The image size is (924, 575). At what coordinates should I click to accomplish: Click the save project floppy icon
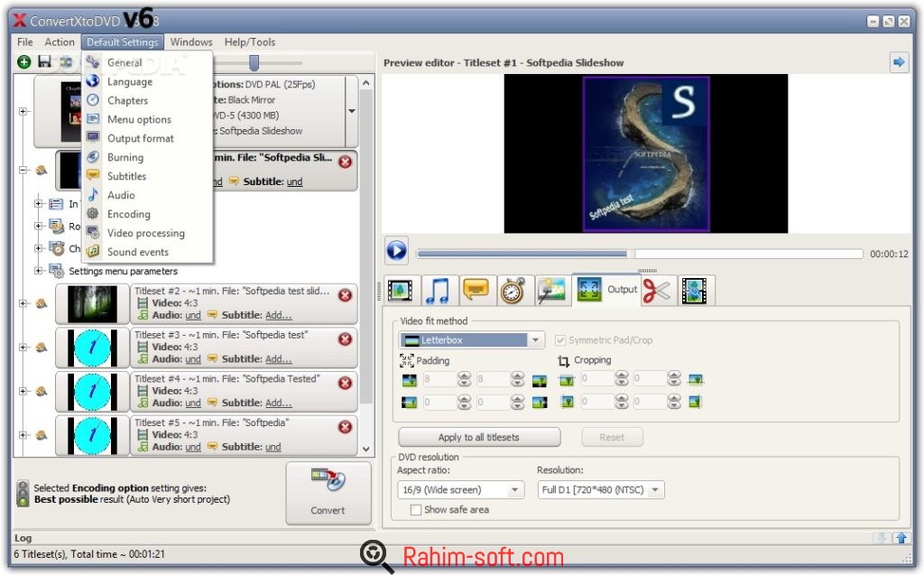pos(44,62)
